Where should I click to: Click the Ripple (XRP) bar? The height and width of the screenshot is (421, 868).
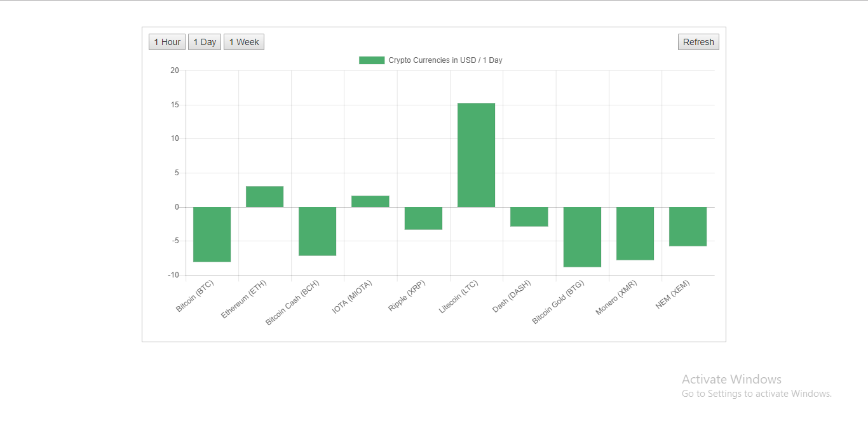[x=423, y=216]
